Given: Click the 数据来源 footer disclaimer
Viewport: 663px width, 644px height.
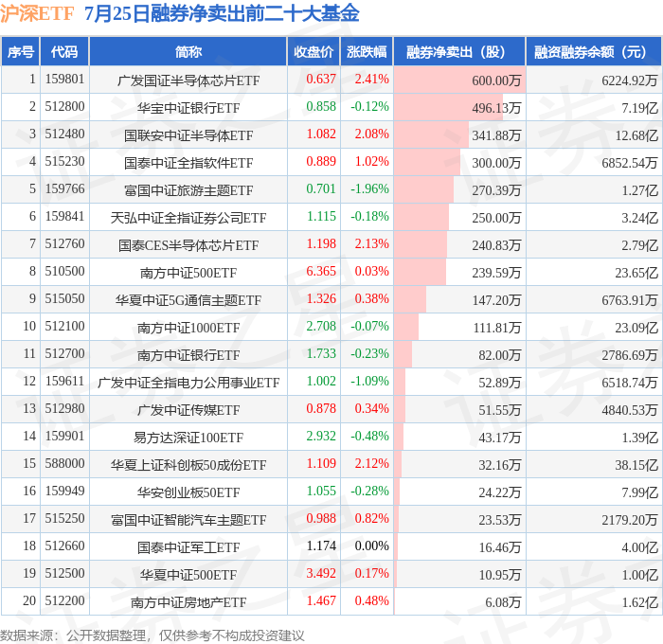Looking at the screenshot, I should (x=152, y=635).
